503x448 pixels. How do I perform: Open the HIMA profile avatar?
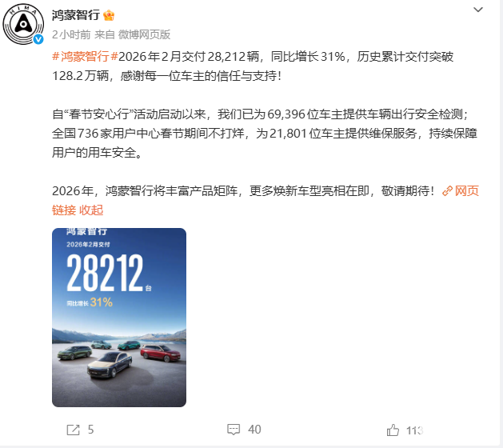23,24
